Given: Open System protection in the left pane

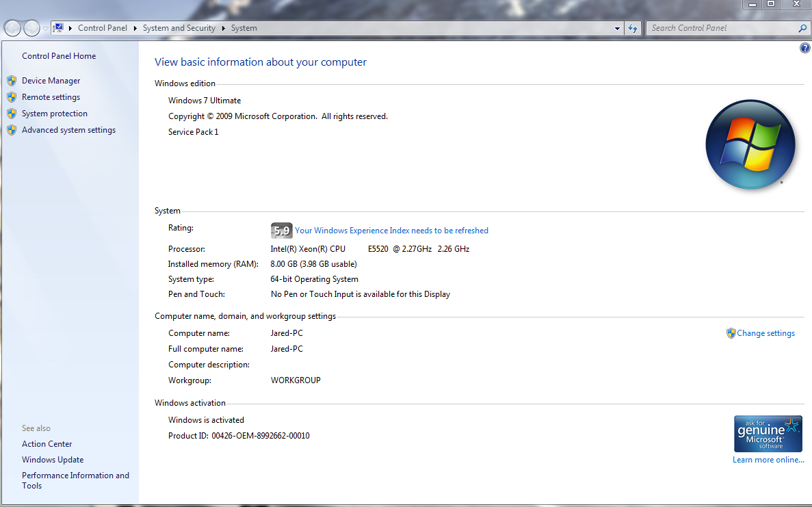Looking at the screenshot, I should (55, 114).
